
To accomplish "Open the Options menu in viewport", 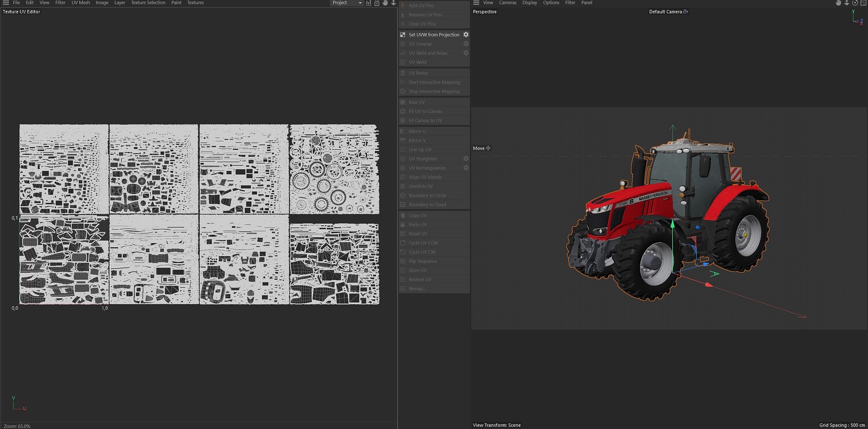I will (x=551, y=3).
